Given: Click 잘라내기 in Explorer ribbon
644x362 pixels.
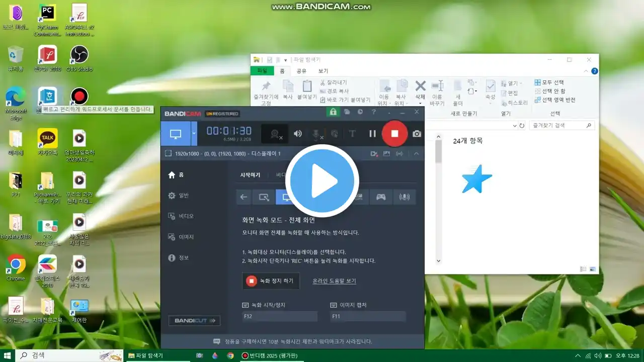Looking at the screenshot, I should pos(334,82).
